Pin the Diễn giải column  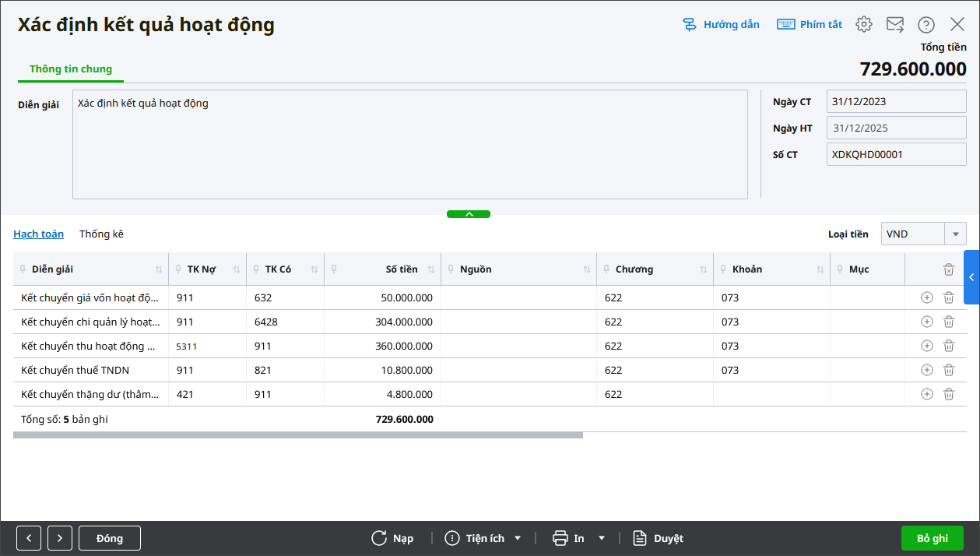(23, 269)
